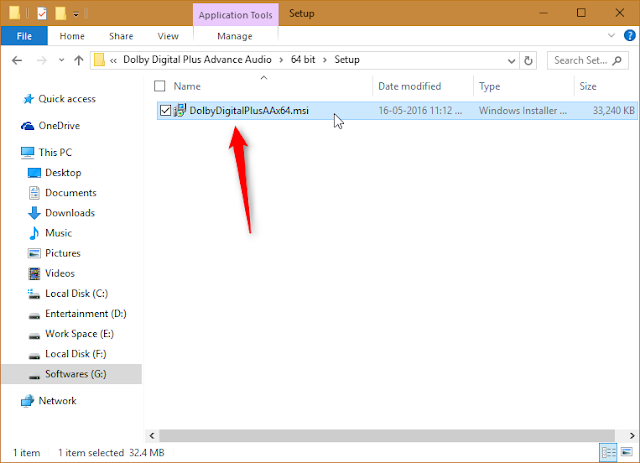Viewport: 640px width, 463px height.
Task: Click the DolbyDigitalPlusAAx64.msi installer icon
Action: tap(180, 110)
